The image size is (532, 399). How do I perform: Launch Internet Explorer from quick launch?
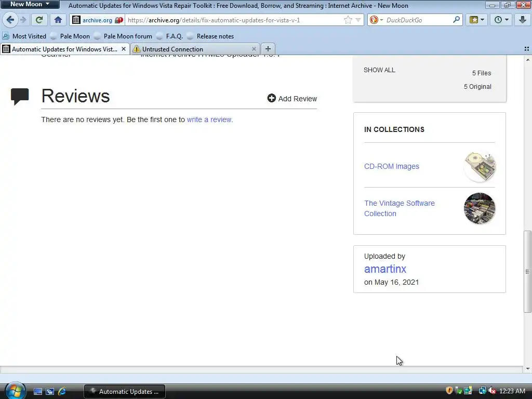[x=62, y=391]
